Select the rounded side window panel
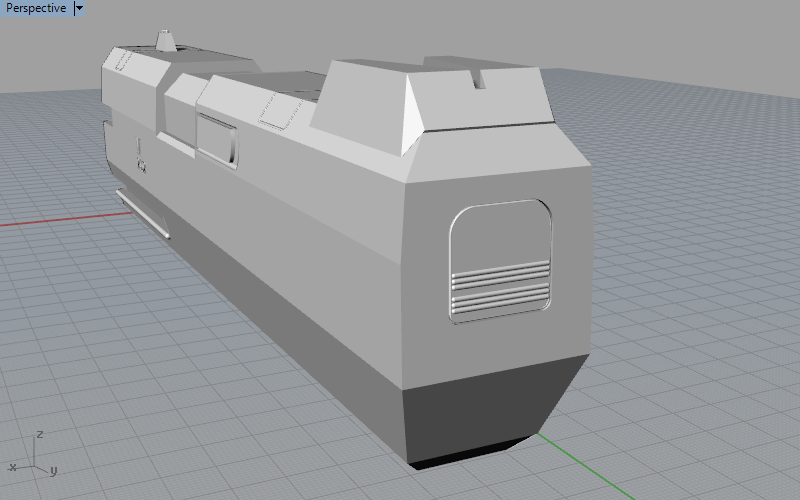 pos(217,141)
